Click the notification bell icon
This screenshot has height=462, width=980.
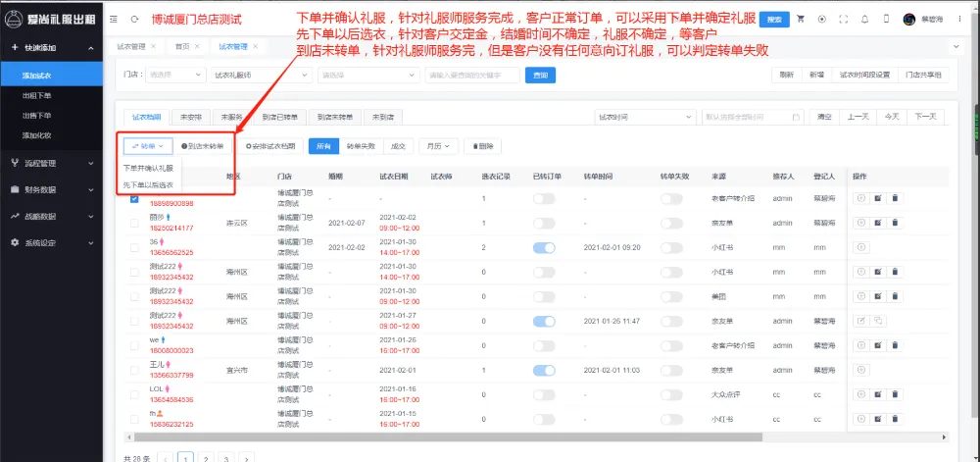click(862, 19)
